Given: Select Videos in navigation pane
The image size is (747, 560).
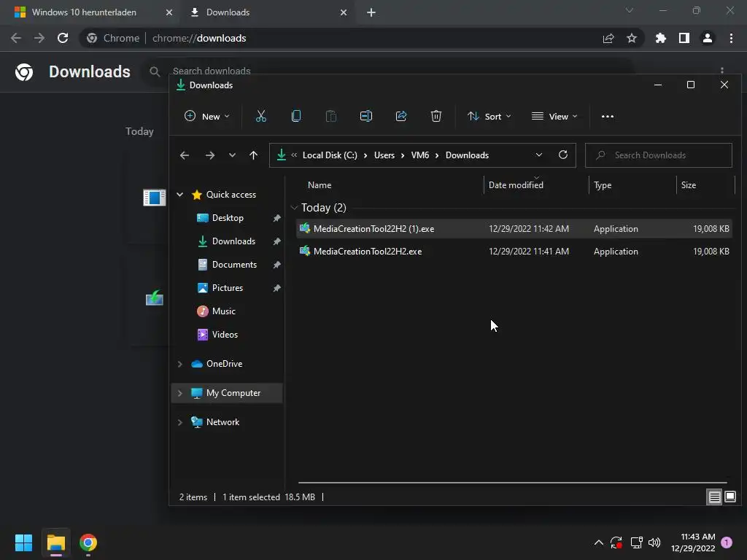Looking at the screenshot, I should [225, 334].
